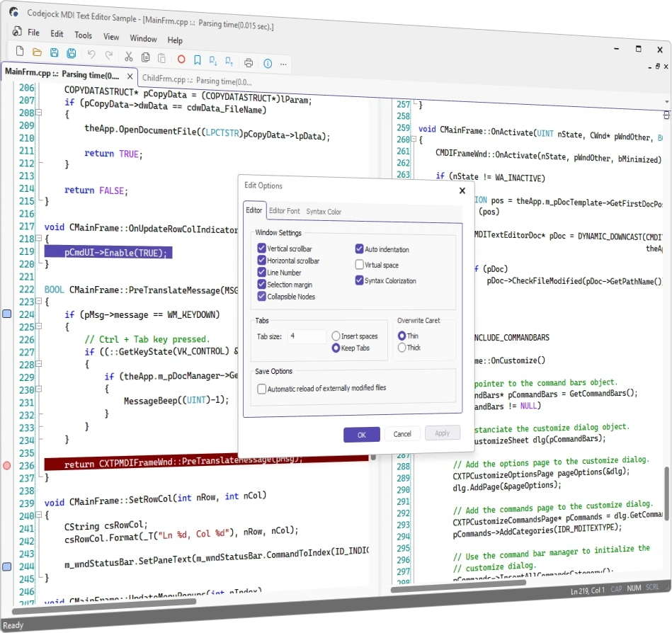This screenshot has width=672, height=633.
Task: Click the Save All toolbar icon
Action: tap(72, 53)
